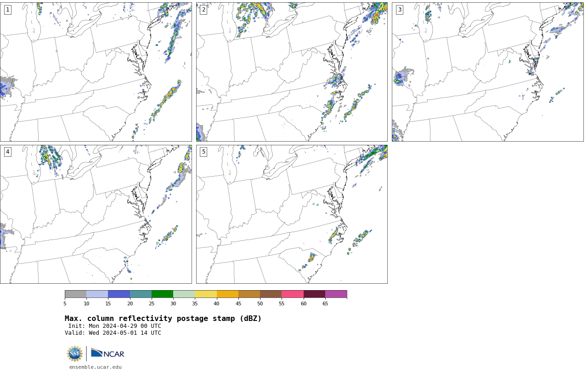Click the gray 5-10 dBZ color swatch

75,294
